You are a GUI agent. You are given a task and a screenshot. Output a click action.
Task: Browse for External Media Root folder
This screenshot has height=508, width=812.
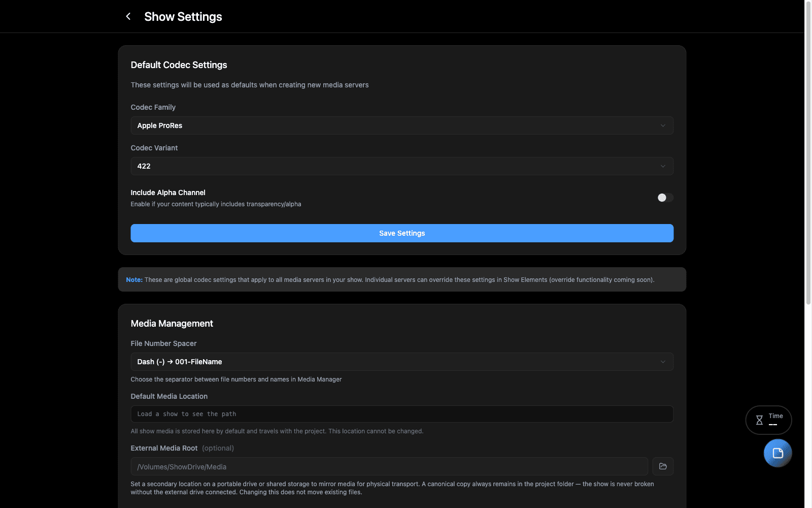click(x=663, y=466)
